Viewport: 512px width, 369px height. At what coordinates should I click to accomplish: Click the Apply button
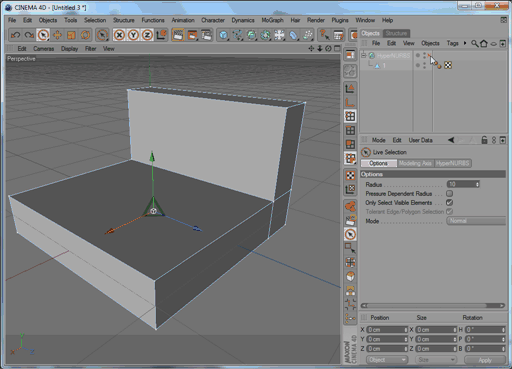pyautogui.click(x=485, y=360)
